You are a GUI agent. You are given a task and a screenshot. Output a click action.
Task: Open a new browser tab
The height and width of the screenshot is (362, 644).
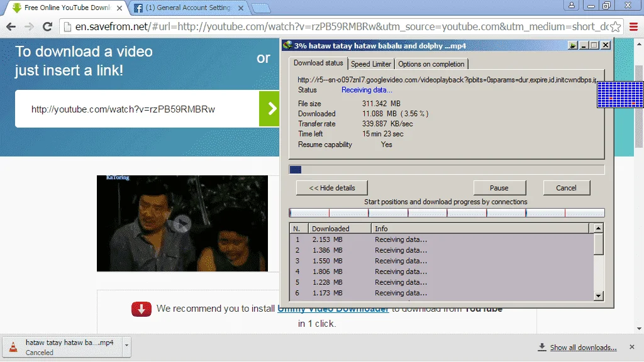[260, 8]
